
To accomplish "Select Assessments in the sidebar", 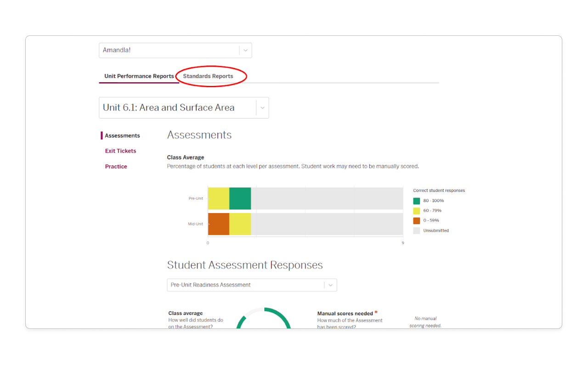I will (x=123, y=136).
